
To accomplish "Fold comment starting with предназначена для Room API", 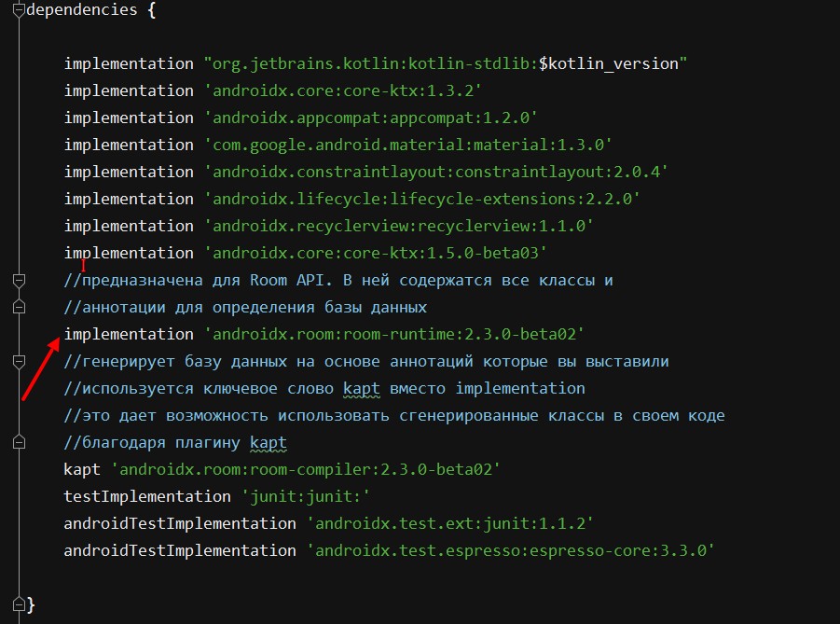I will [x=19, y=280].
